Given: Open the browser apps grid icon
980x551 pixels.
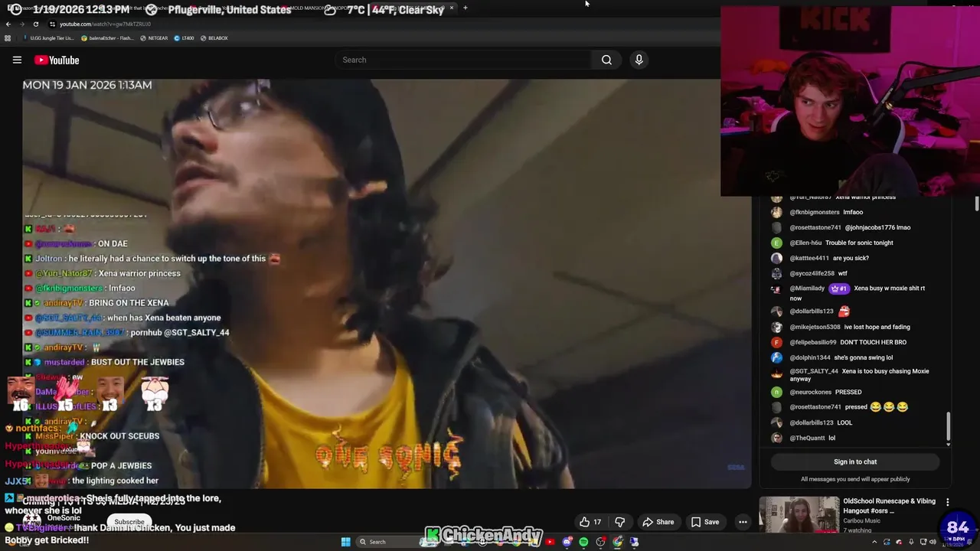Looking at the screenshot, I should coord(8,37).
